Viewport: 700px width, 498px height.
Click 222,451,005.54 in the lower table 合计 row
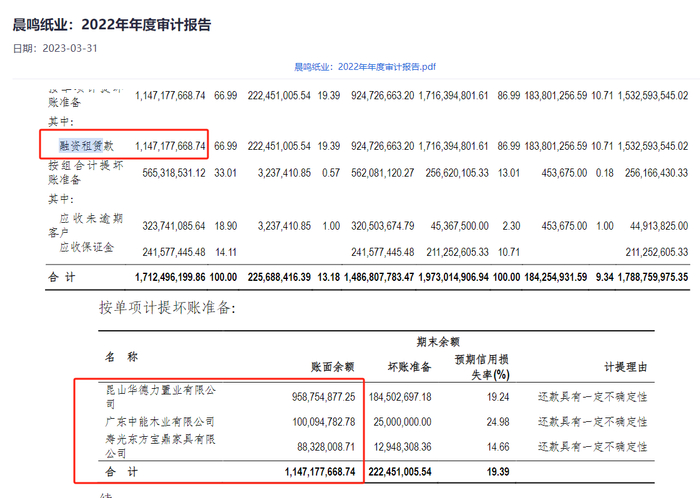tap(400, 472)
